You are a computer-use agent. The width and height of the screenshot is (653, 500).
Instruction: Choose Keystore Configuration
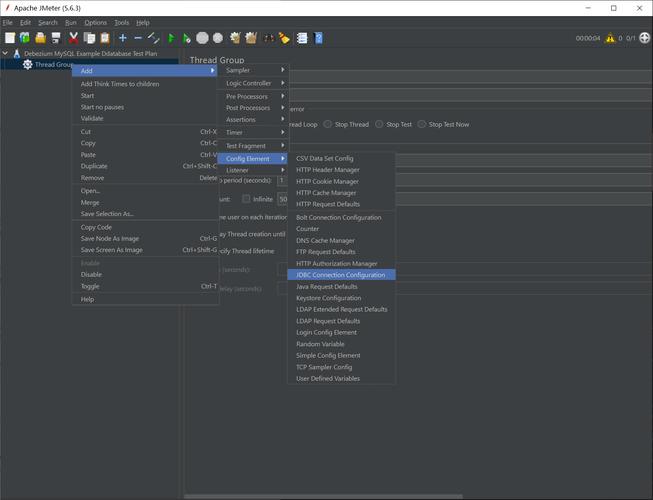[x=341, y=298]
